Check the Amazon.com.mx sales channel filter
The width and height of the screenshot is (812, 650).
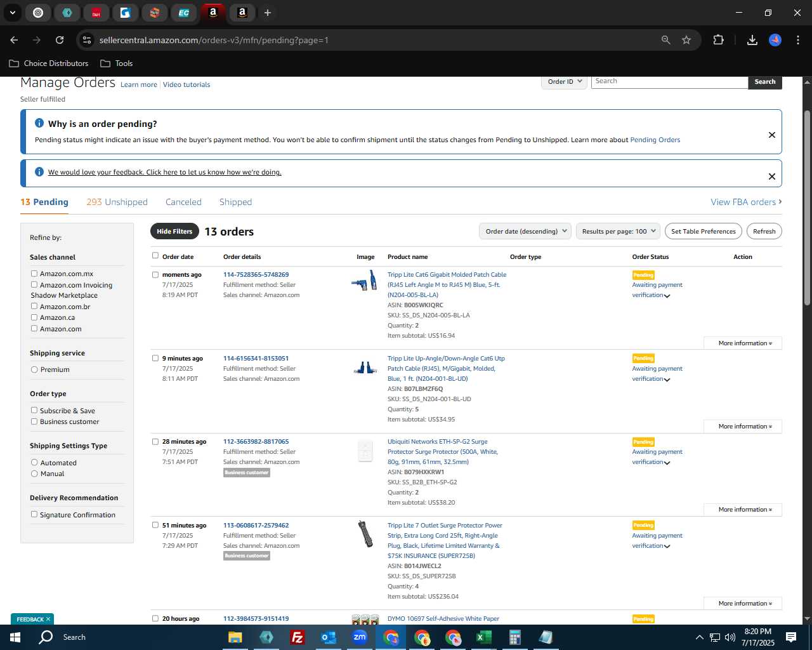point(34,274)
